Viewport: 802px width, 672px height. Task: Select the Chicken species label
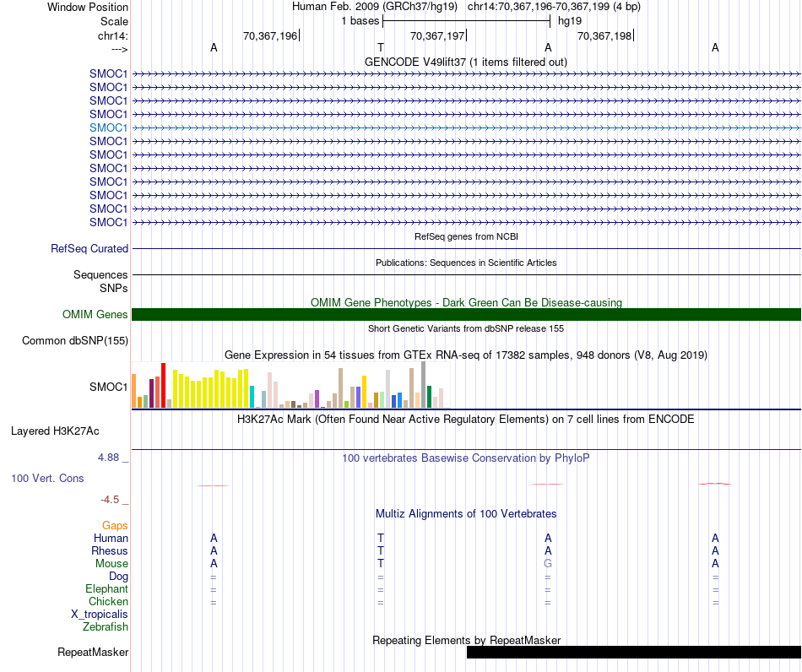(108, 602)
